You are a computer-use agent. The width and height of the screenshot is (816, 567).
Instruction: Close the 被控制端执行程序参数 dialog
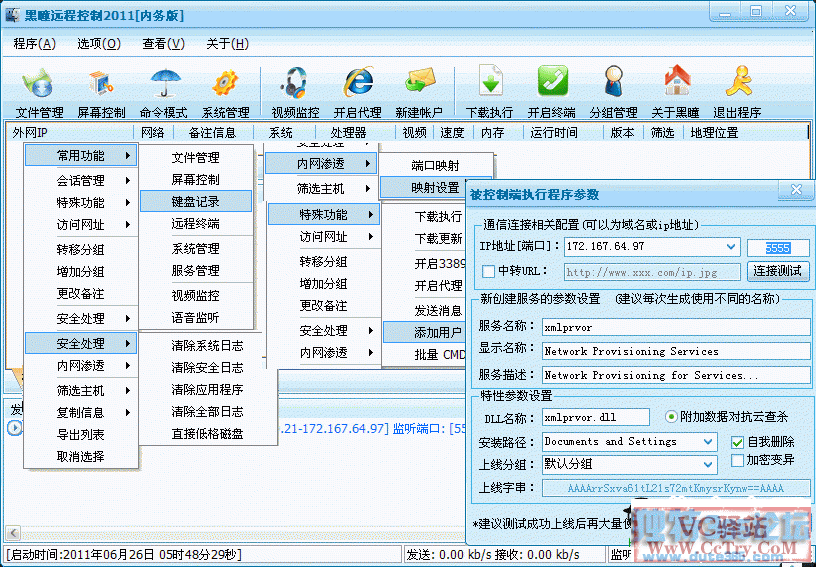tap(796, 190)
